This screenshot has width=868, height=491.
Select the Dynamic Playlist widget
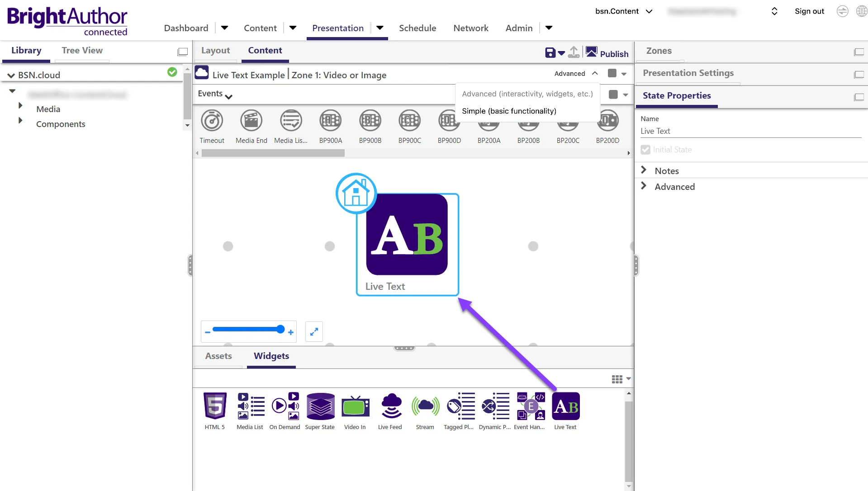(x=496, y=406)
